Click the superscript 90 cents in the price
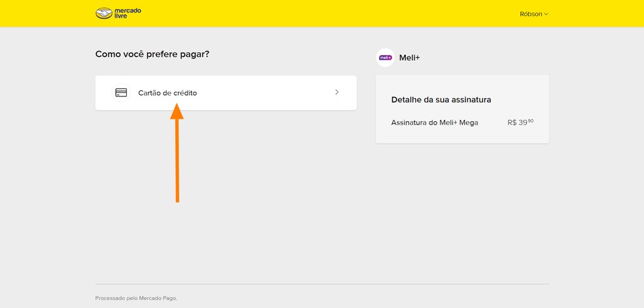644x308 pixels. click(531, 121)
